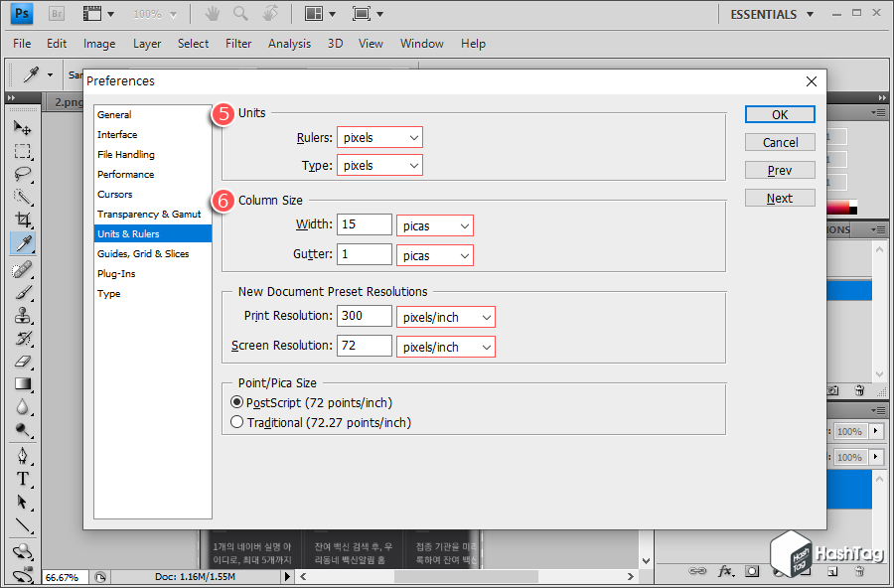Select the Spot Healing Brush tool

tap(22, 270)
